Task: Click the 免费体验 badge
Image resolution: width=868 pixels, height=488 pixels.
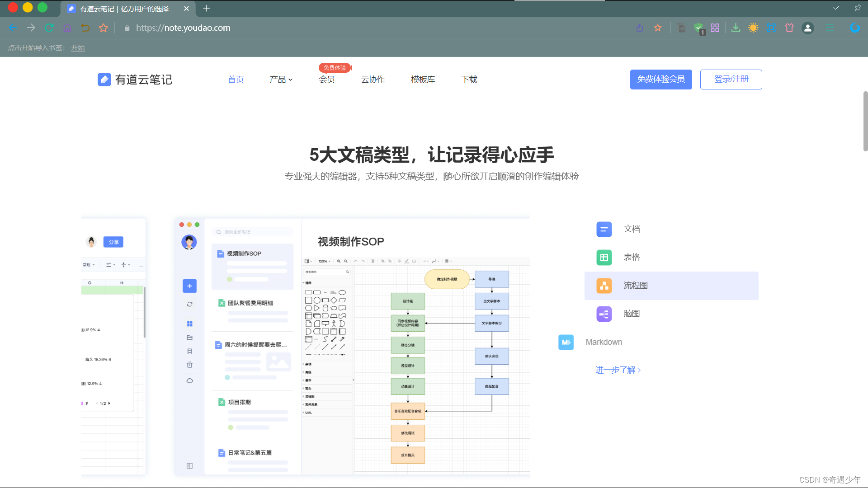Action: [x=335, y=68]
